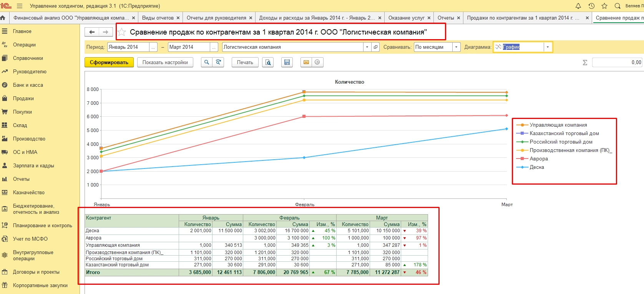Open Казначейство section in sidebar
The height and width of the screenshot is (294, 644).
[x=29, y=193]
